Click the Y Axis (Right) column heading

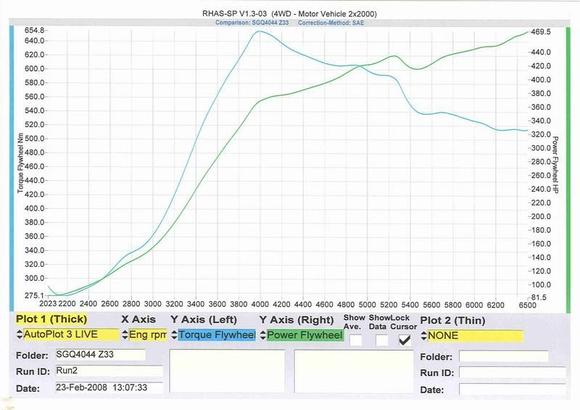coord(296,320)
